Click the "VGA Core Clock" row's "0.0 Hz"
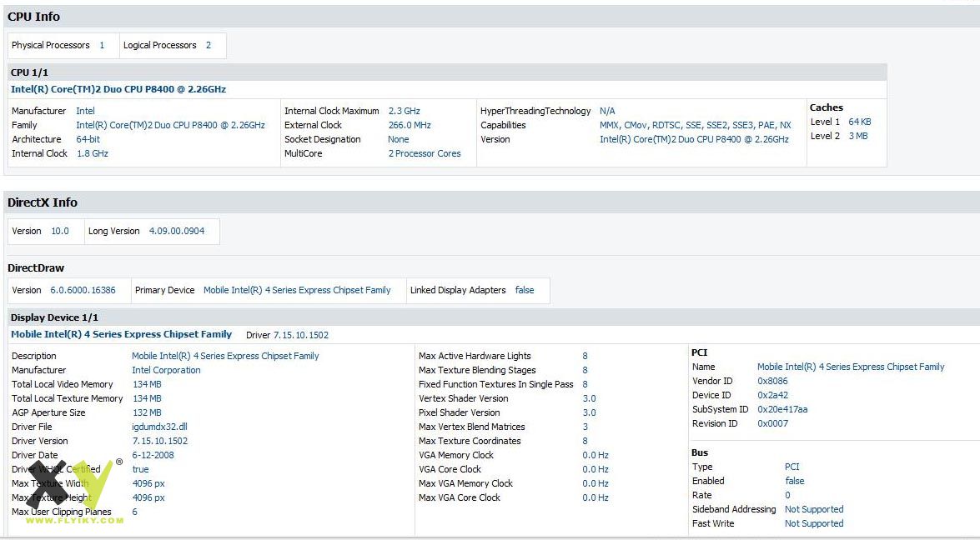The image size is (980, 540). coord(596,469)
